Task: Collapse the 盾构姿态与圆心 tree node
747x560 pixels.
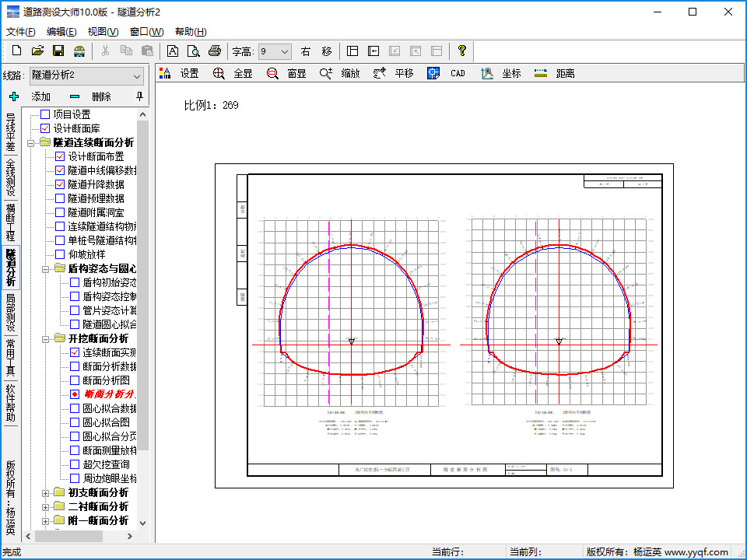Action: 46,269
